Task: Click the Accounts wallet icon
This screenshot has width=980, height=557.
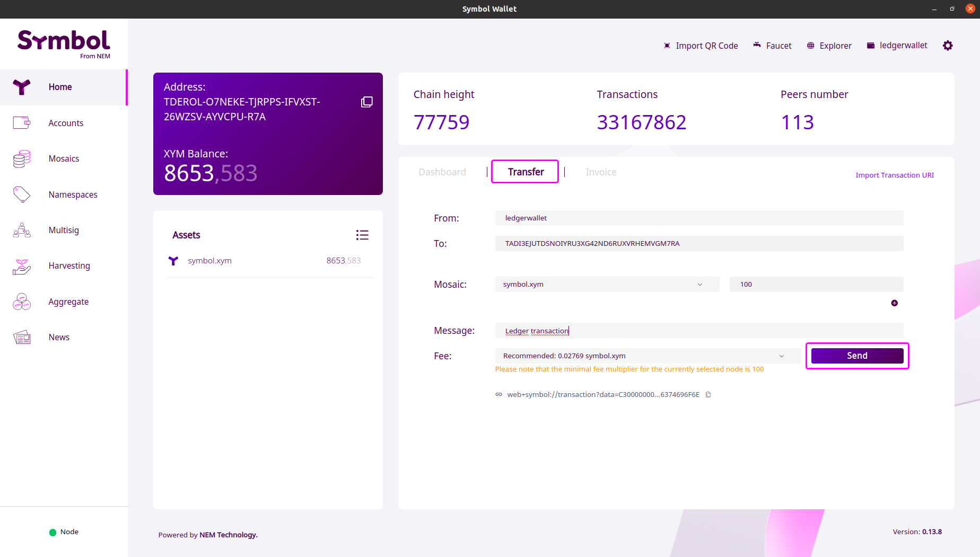Action: pos(22,123)
